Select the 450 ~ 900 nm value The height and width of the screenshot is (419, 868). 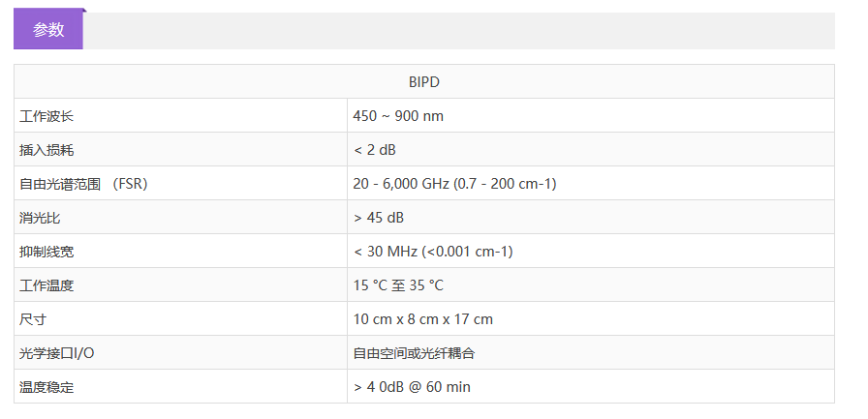[x=398, y=116]
